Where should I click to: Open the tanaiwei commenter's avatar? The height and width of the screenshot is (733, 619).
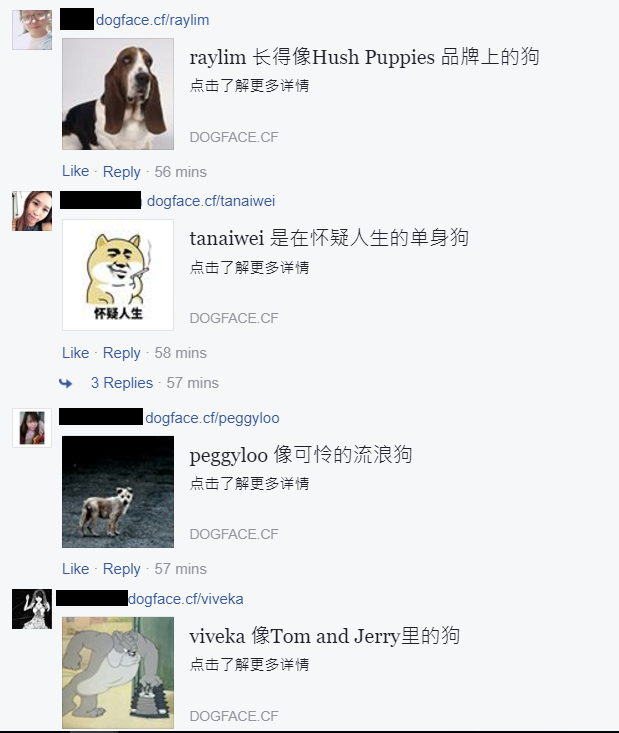coord(32,211)
